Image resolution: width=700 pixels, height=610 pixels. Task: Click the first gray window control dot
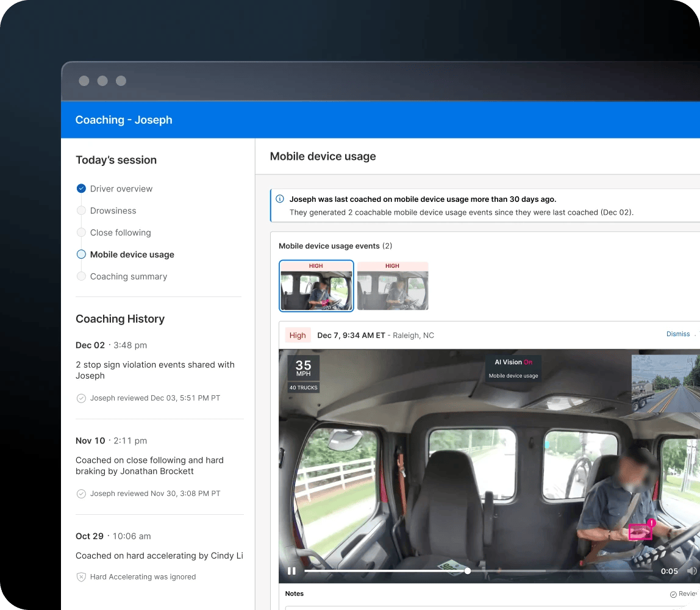(x=84, y=81)
